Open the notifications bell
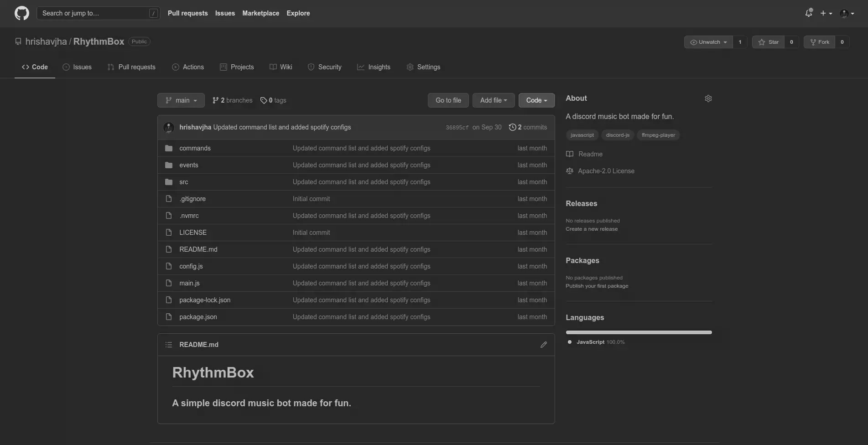This screenshot has width=868, height=445. click(809, 13)
